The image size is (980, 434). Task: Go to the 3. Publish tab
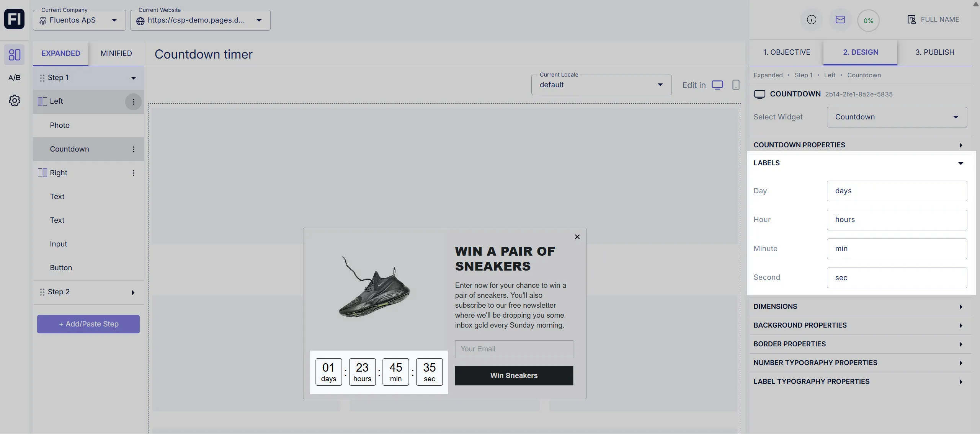coord(934,52)
